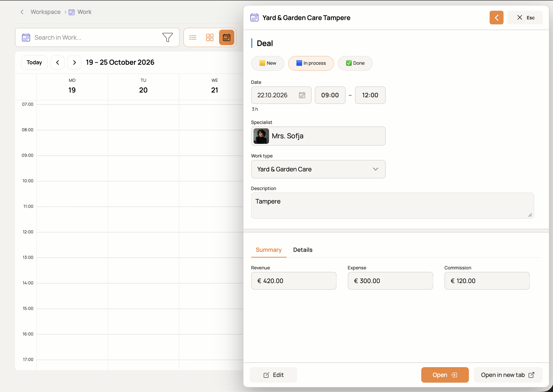Switch to grid board view icon
The image size is (553, 392).
coord(209,37)
